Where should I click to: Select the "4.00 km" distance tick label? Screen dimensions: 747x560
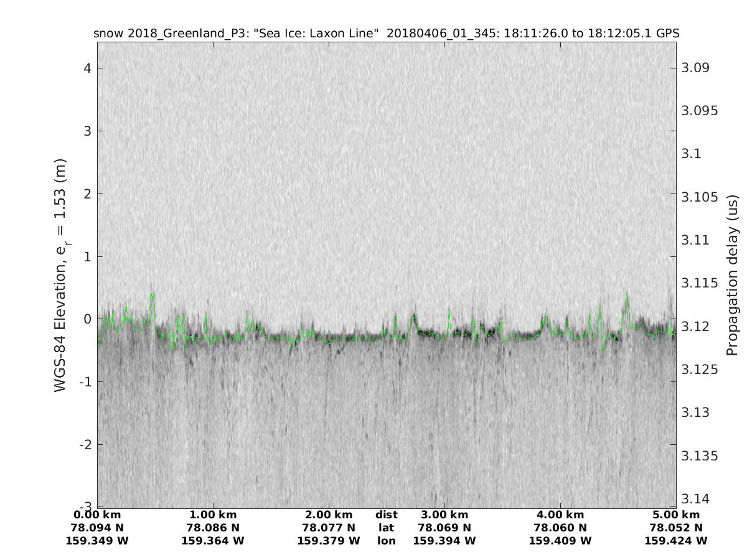(560, 515)
